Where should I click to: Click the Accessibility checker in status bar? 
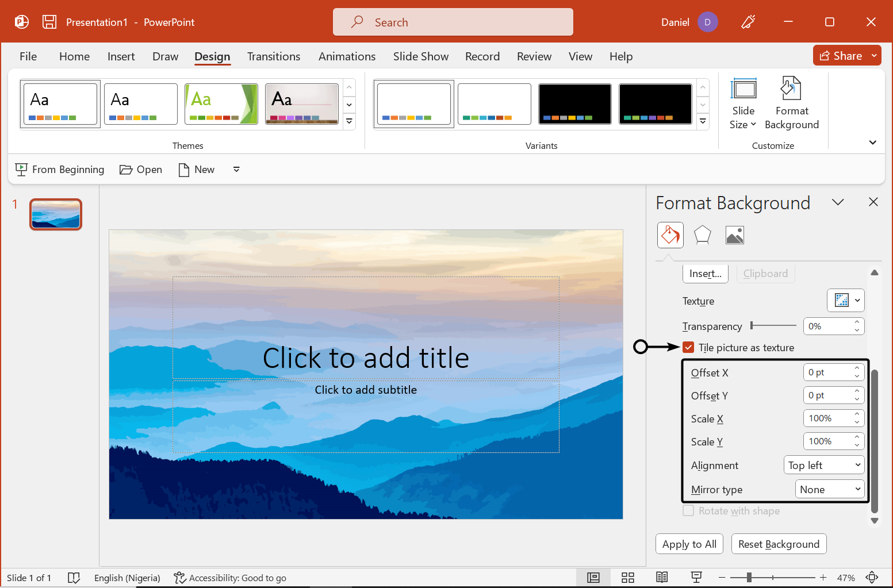pos(230,578)
